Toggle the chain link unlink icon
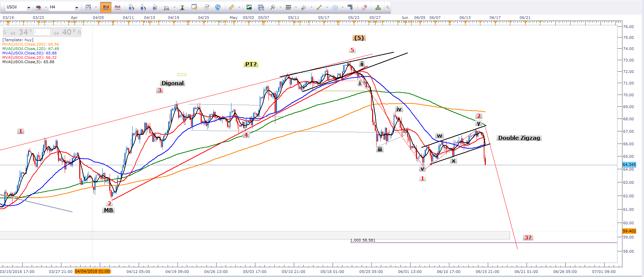Screen dimensions: 644x277 click(x=38, y=7)
